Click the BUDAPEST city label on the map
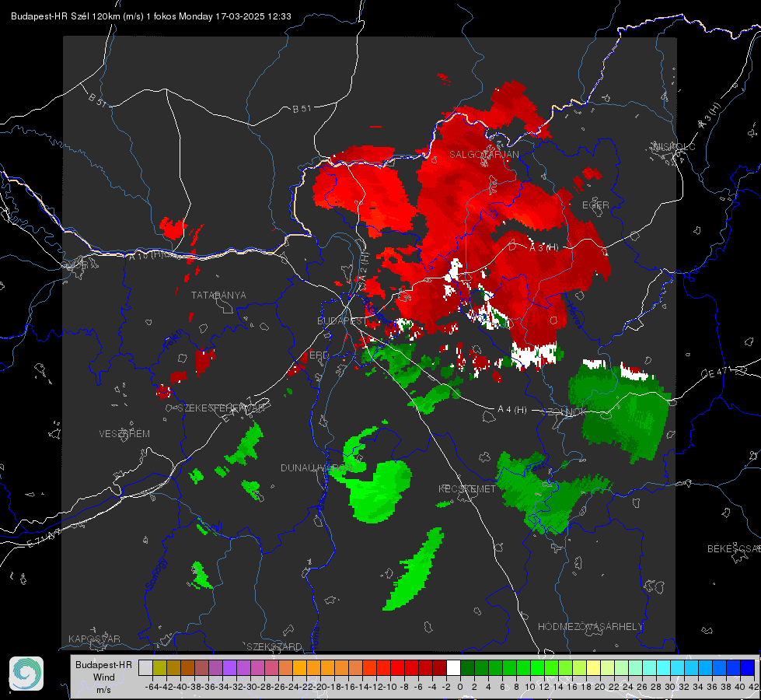This screenshot has width=761, height=700. [x=342, y=320]
